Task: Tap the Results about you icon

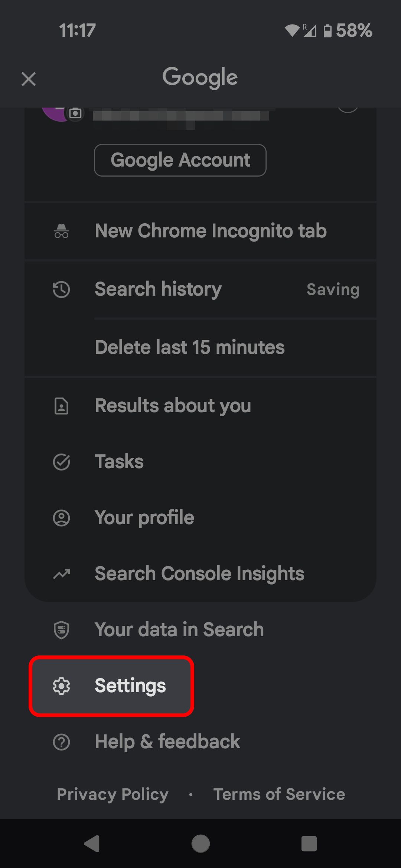Action: coord(61,406)
